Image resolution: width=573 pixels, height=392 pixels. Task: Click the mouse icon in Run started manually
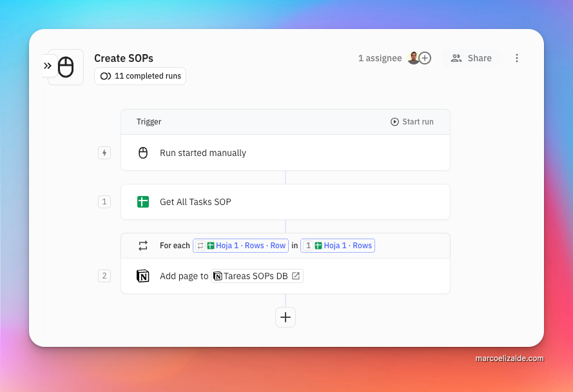tap(143, 153)
